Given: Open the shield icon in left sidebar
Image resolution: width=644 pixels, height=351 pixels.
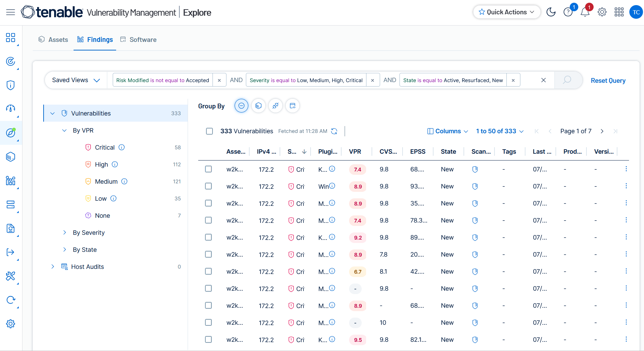Looking at the screenshot, I should (11, 85).
